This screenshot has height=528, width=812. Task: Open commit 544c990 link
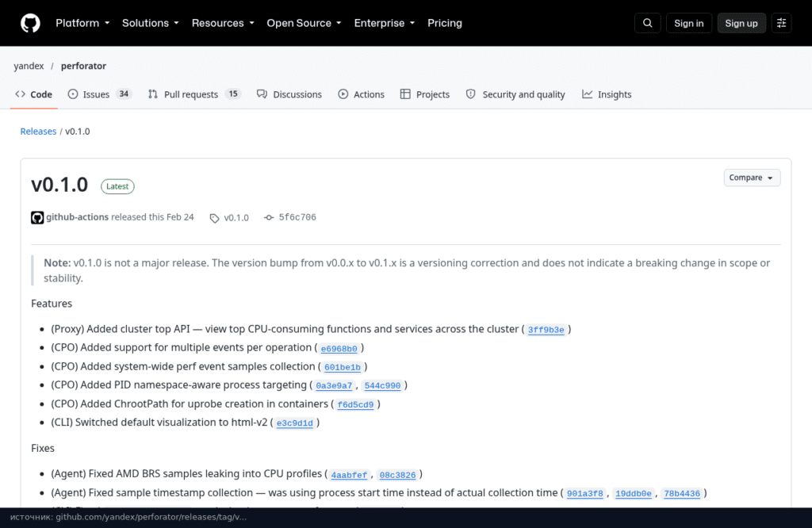point(382,385)
